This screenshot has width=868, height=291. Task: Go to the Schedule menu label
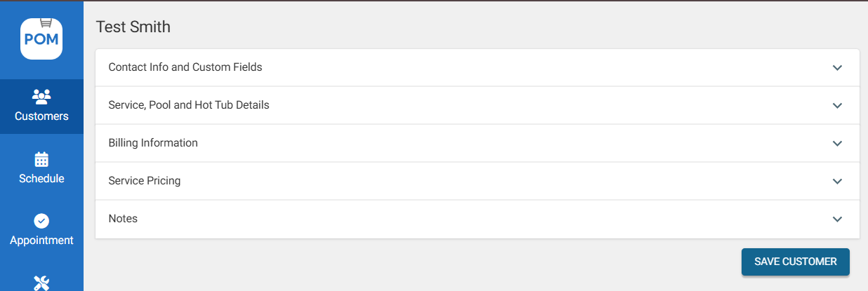(x=41, y=179)
